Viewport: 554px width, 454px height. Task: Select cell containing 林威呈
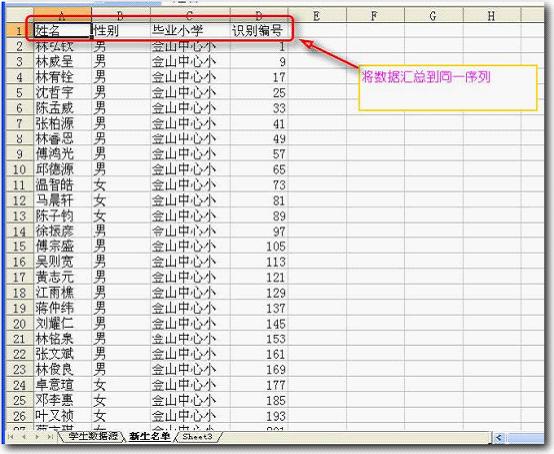(x=62, y=62)
